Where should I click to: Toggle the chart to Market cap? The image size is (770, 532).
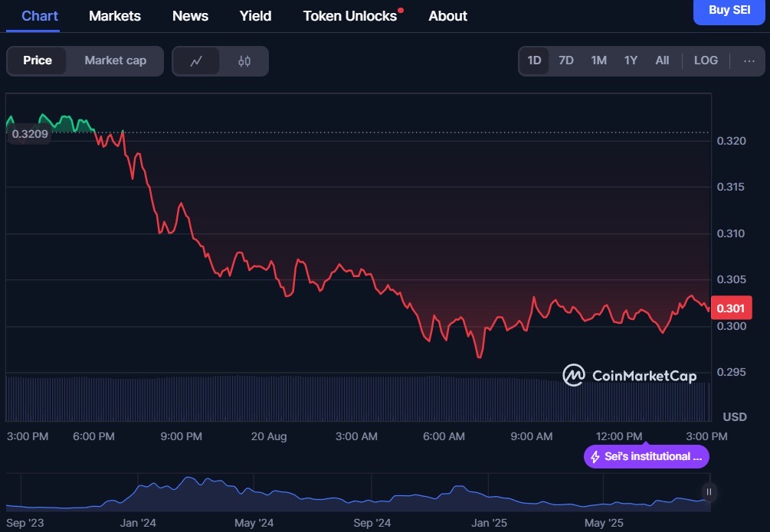pyautogui.click(x=116, y=61)
